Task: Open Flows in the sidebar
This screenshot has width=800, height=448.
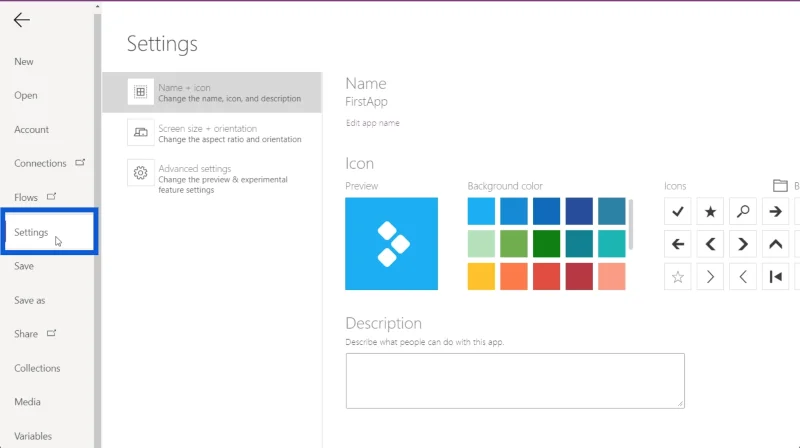Action: 26,197
